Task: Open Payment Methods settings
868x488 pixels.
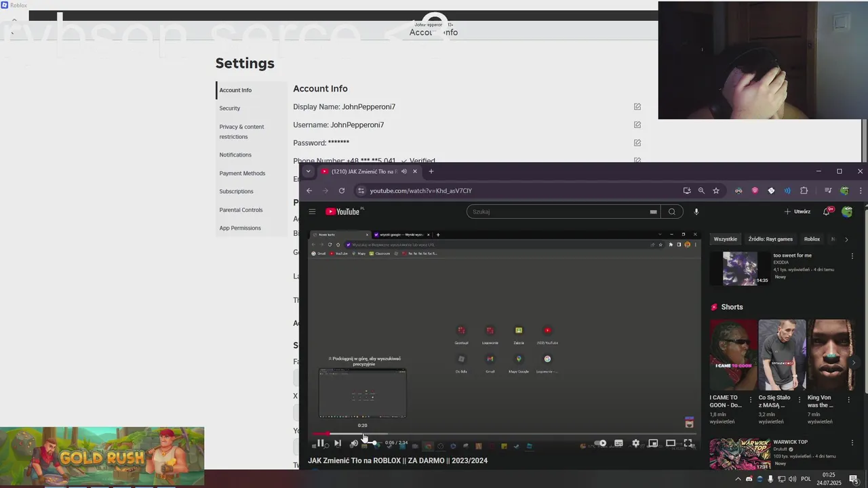Action: pyautogui.click(x=242, y=174)
